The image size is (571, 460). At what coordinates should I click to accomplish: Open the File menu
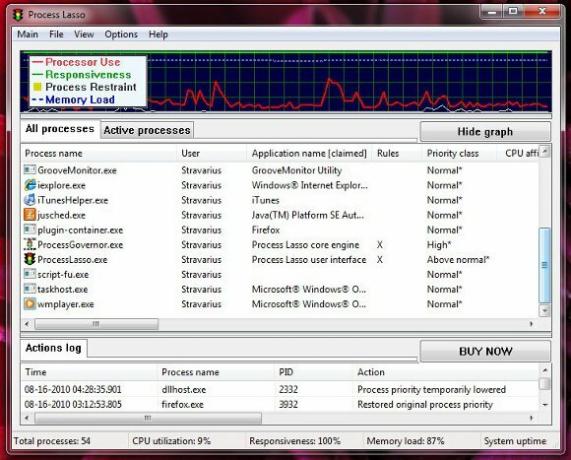56,34
